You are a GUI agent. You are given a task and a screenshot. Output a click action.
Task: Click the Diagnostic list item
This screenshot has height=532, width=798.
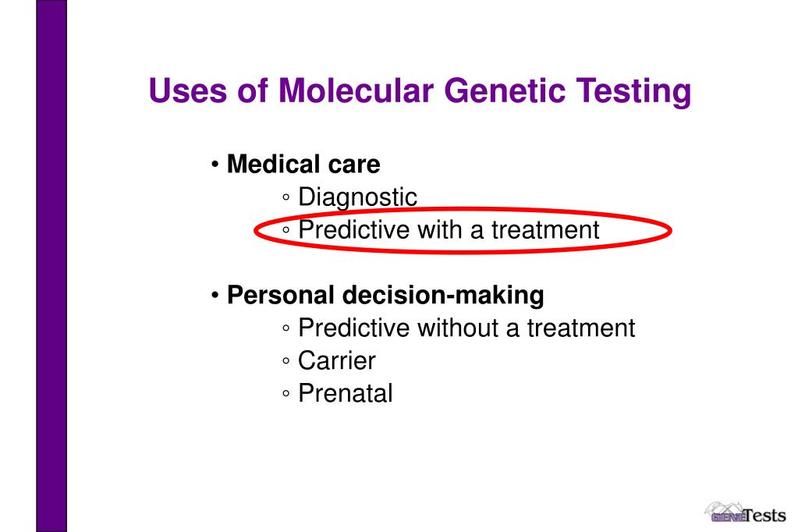[x=357, y=197]
